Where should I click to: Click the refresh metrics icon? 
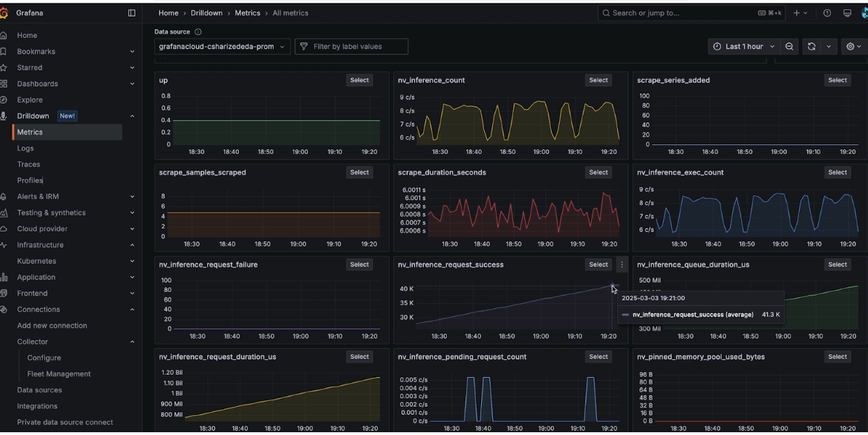(x=811, y=46)
